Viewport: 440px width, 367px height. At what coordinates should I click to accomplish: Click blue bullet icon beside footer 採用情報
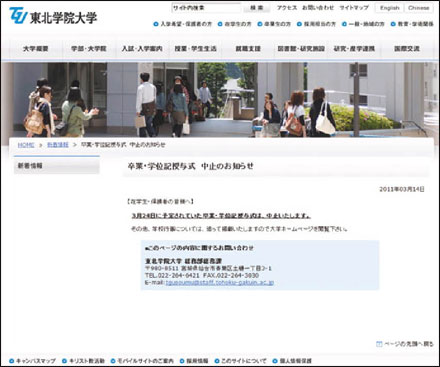[182, 361]
